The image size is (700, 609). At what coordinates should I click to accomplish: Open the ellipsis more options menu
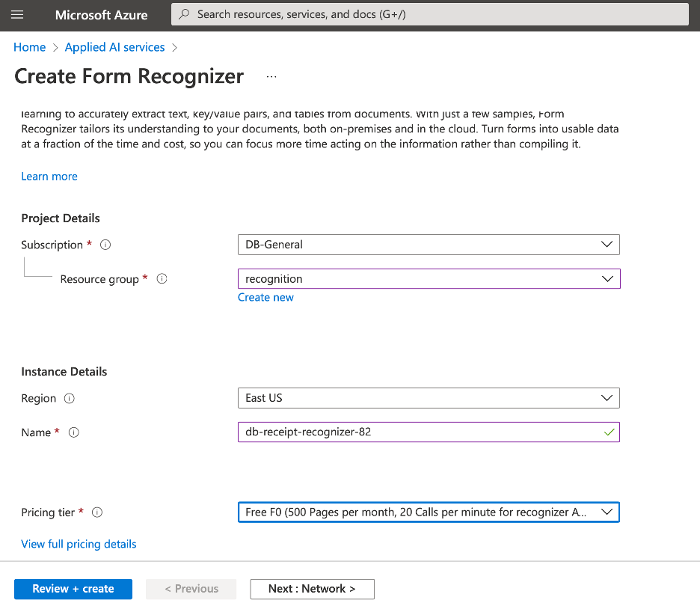coord(271,77)
